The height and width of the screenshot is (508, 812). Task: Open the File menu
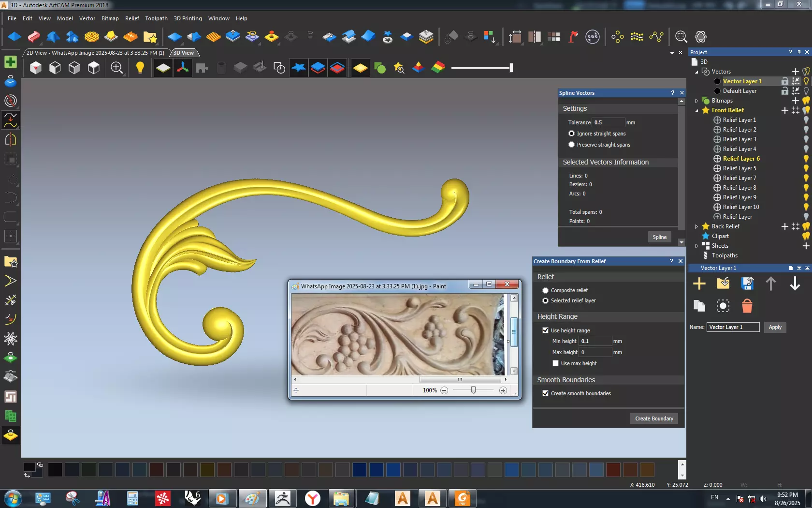[12, 18]
